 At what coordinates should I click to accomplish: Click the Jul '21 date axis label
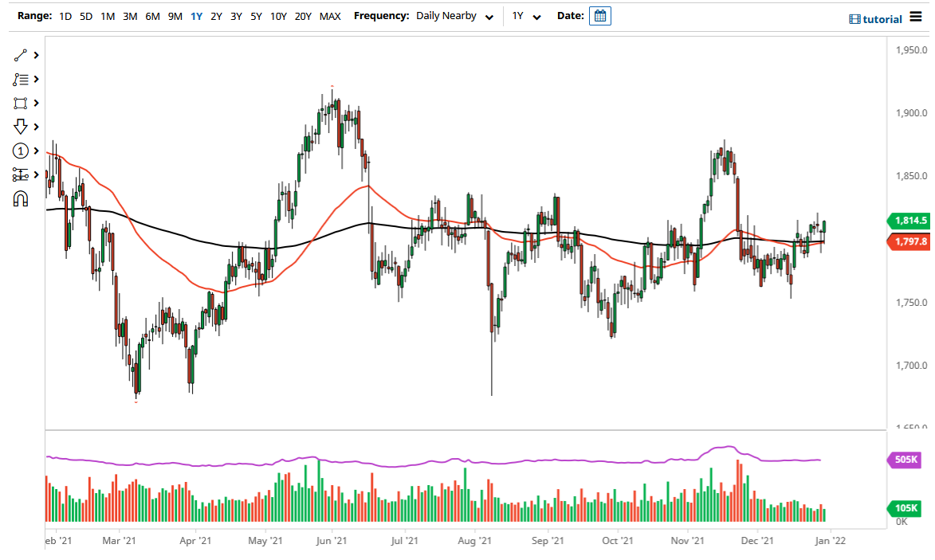404,541
